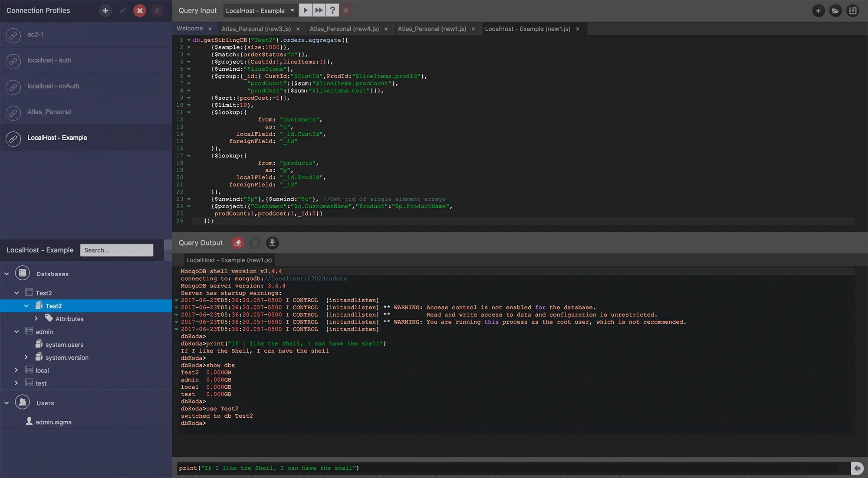Click the explain question mark button
The height and width of the screenshot is (478, 868).
tap(332, 10)
